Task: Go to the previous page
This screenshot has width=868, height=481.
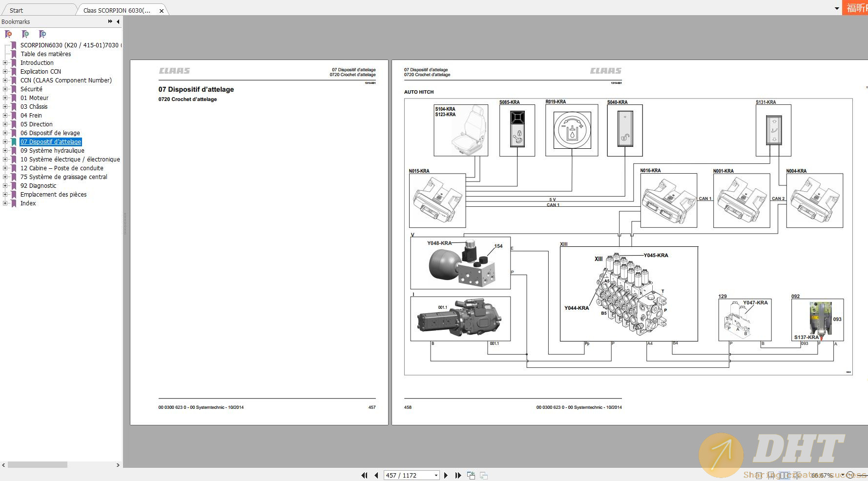Action: 376,475
